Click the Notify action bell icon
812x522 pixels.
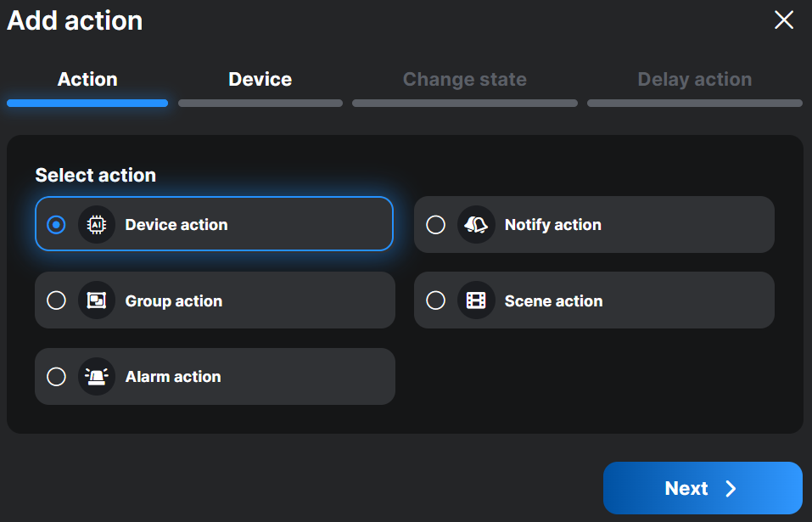pos(476,224)
